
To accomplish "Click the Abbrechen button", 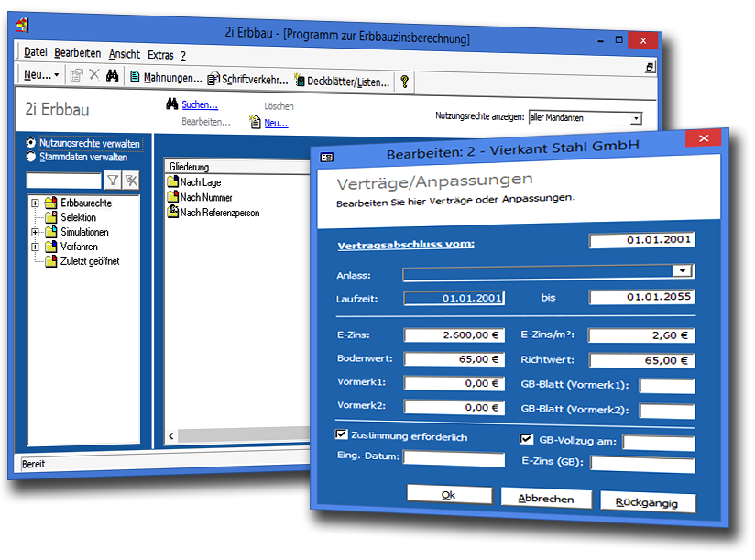I will (x=545, y=500).
